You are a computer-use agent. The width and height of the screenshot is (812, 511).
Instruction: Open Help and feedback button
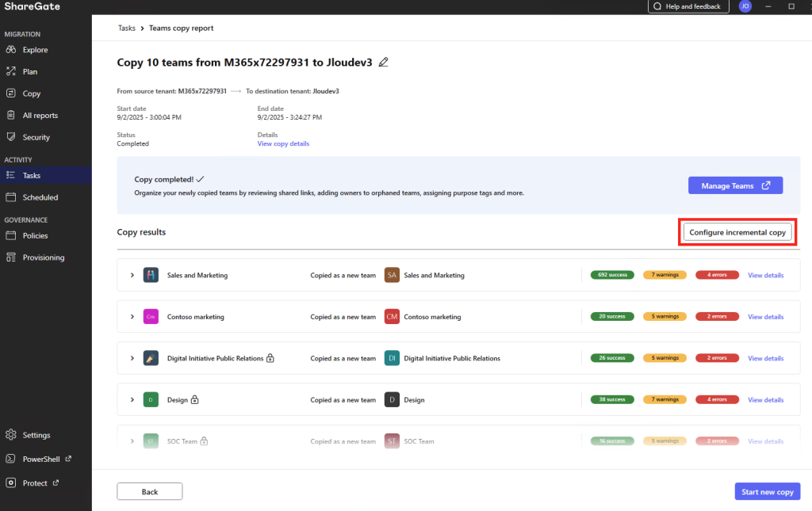[688, 6]
